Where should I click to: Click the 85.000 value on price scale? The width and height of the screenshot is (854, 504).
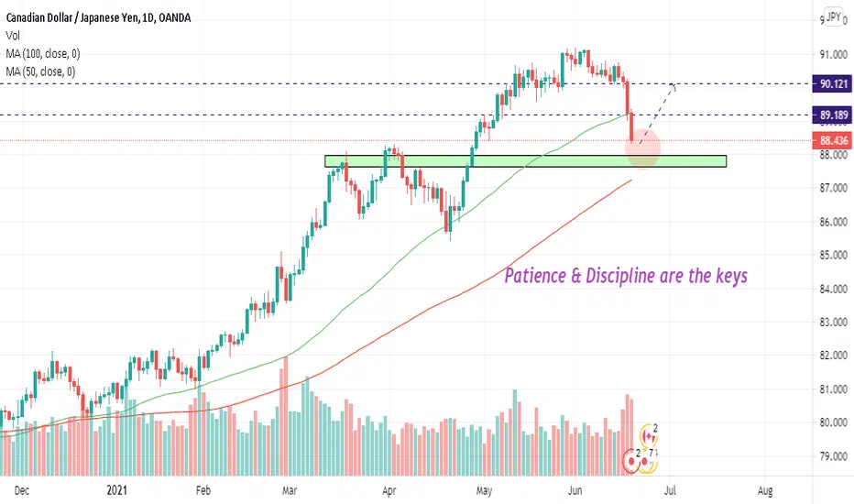coord(833,255)
